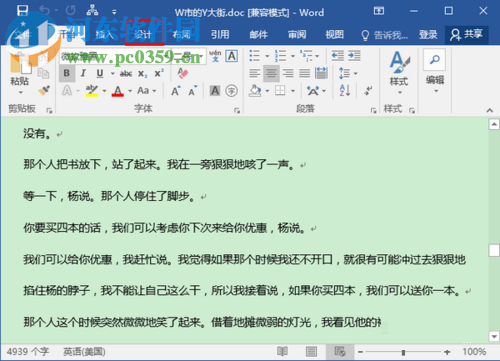The width and height of the screenshot is (500, 361).
Task: Open Ribbon Display Options in the title bar
Action: (379, 11)
